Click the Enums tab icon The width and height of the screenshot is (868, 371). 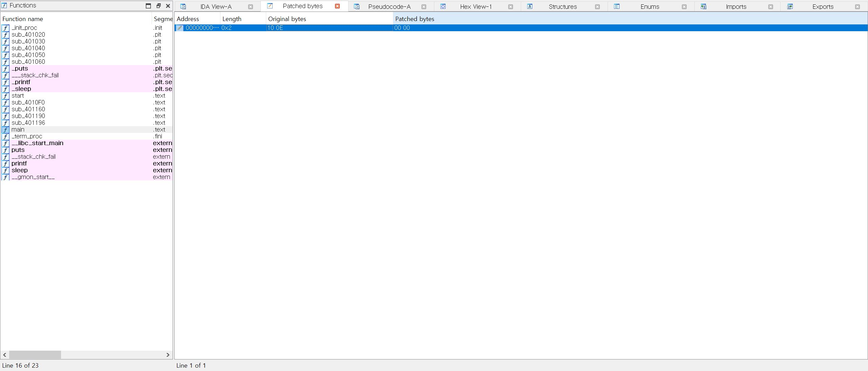tap(617, 6)
